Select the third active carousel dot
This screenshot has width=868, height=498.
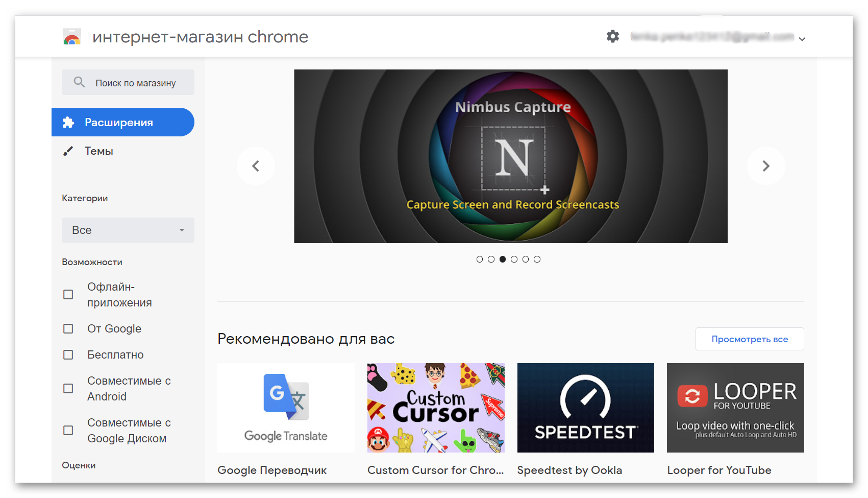click(503, 259)
